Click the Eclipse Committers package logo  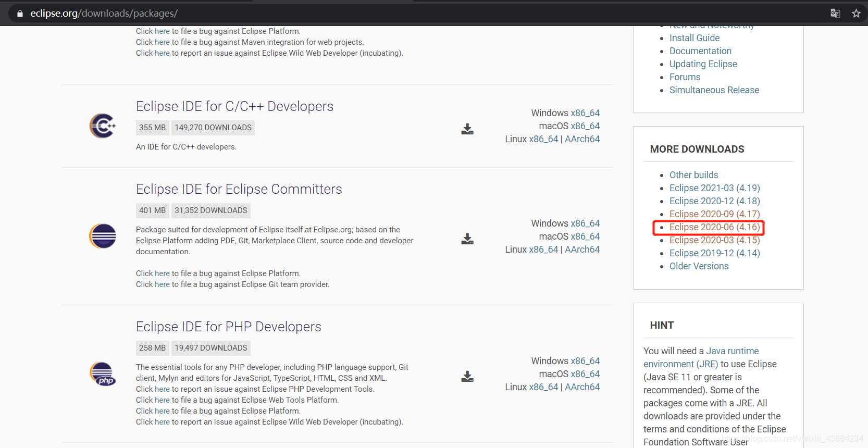click(103, 236)
